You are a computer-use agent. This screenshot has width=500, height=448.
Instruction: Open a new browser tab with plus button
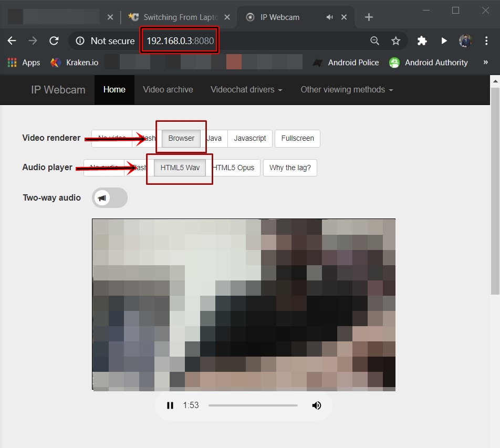369,17
